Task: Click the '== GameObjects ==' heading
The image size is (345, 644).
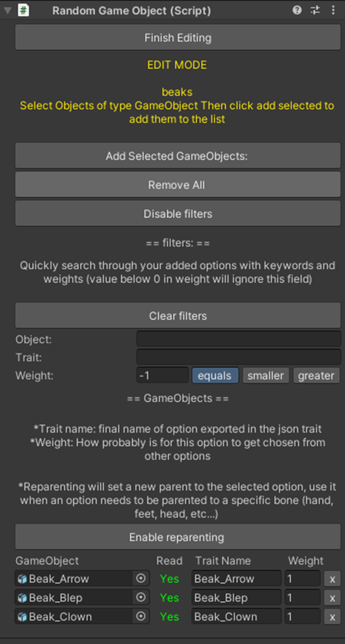Action: tap(178, 398)
